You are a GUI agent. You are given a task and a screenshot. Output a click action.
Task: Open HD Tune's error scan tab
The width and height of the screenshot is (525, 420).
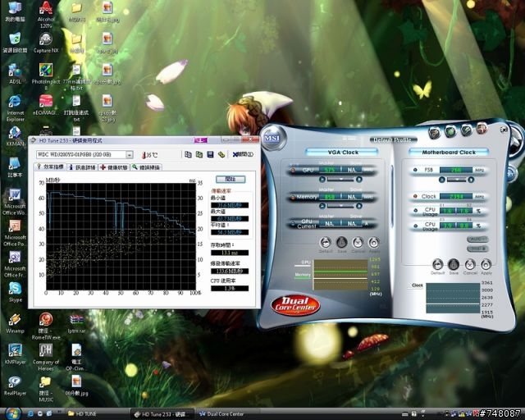click(146, 167)
